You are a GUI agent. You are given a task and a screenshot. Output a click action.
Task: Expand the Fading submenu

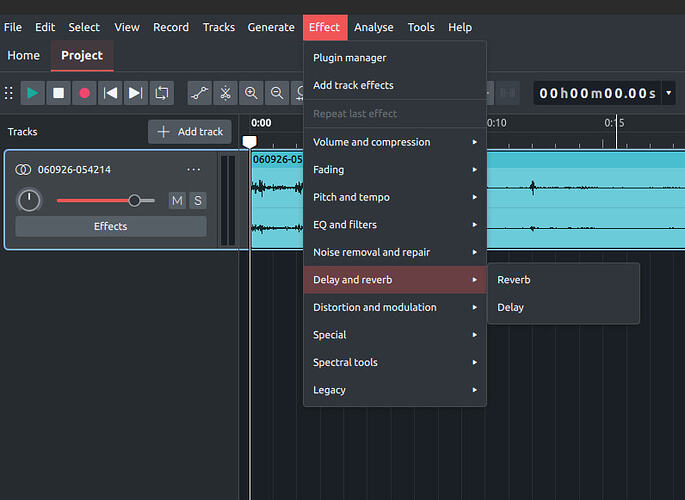coord(395,169)
